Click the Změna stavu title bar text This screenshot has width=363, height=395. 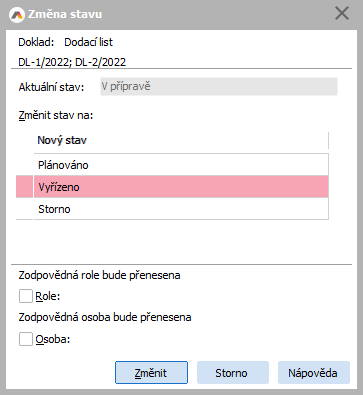[x=65, y=14]
